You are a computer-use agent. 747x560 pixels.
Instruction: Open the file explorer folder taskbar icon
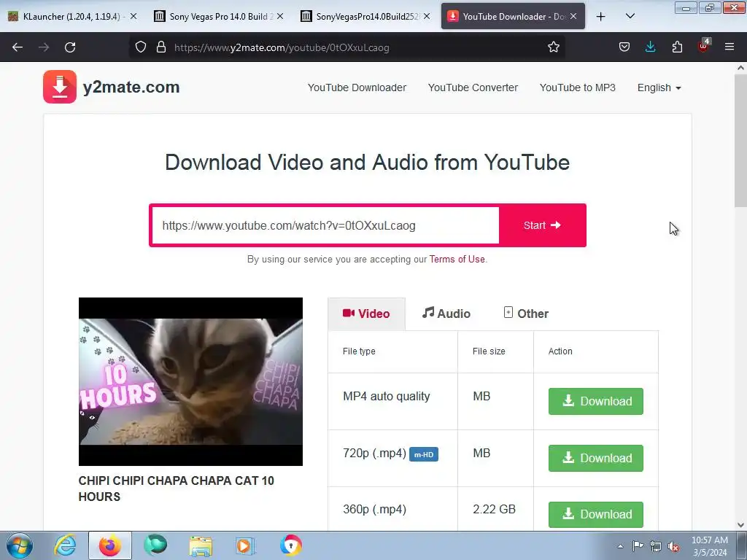(201, 545)
